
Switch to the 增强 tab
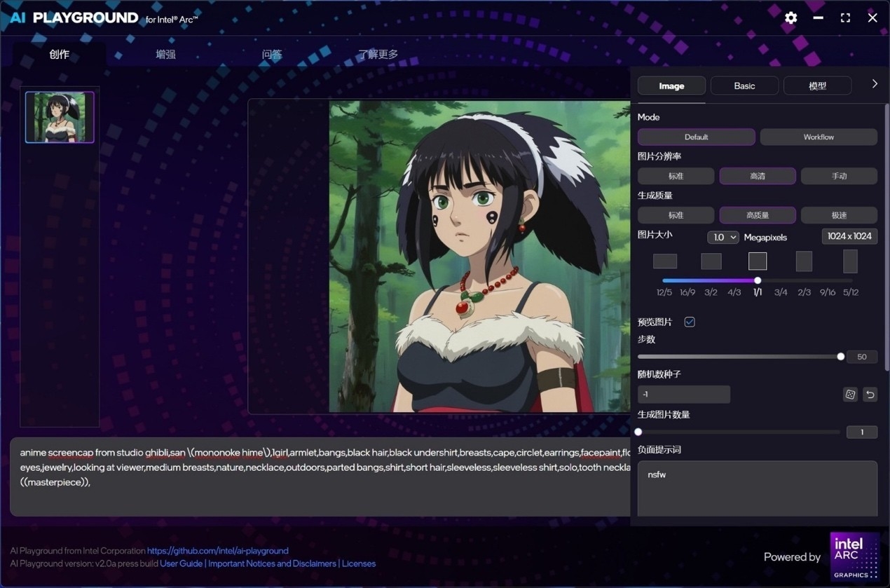[165, 54]
